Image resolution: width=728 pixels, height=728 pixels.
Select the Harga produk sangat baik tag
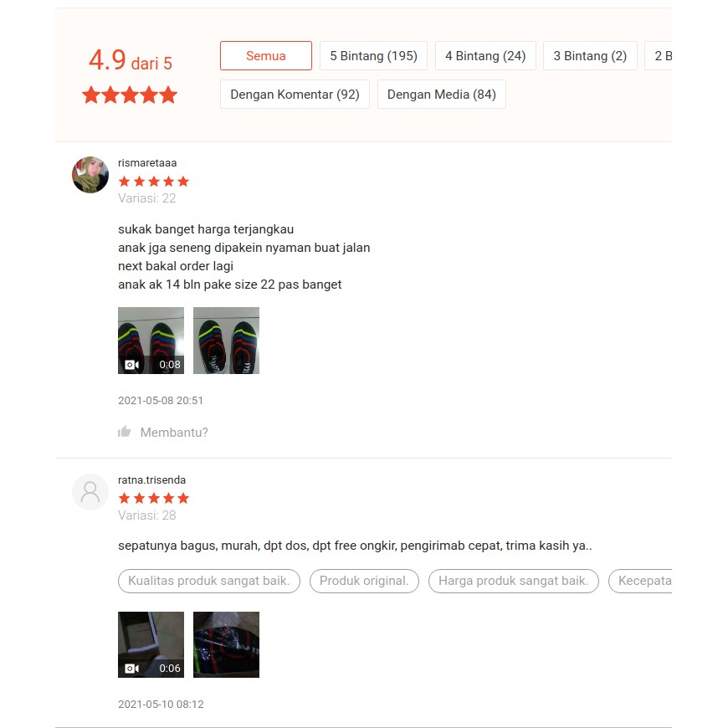coord(514,581)
